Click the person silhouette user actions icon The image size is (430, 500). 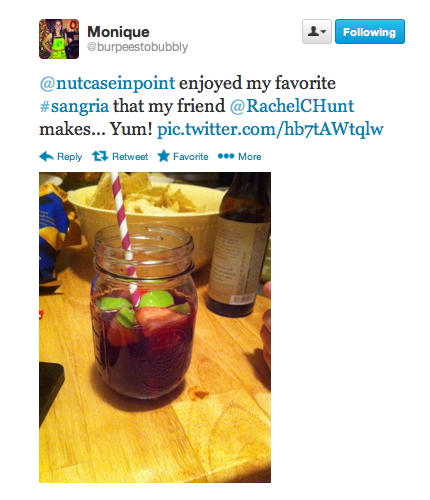point(313,32)
